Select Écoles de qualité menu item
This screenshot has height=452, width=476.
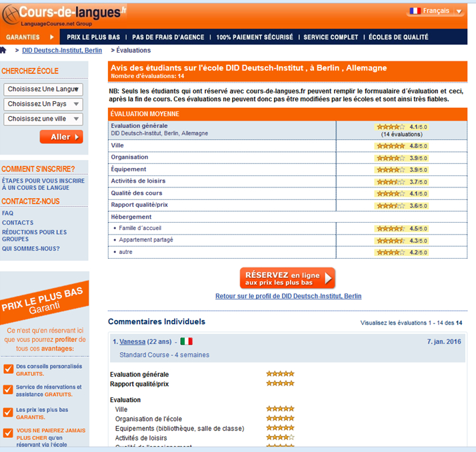398,37
